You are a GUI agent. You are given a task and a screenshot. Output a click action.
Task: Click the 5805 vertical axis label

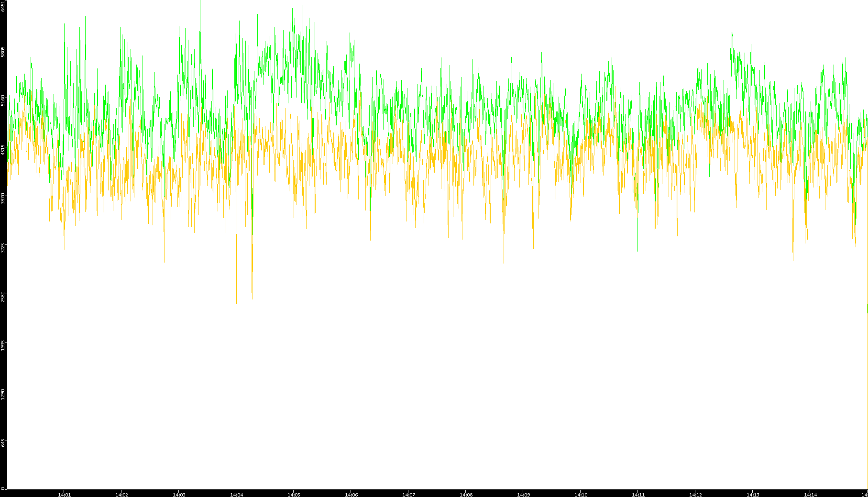click(x=3, y=52)
